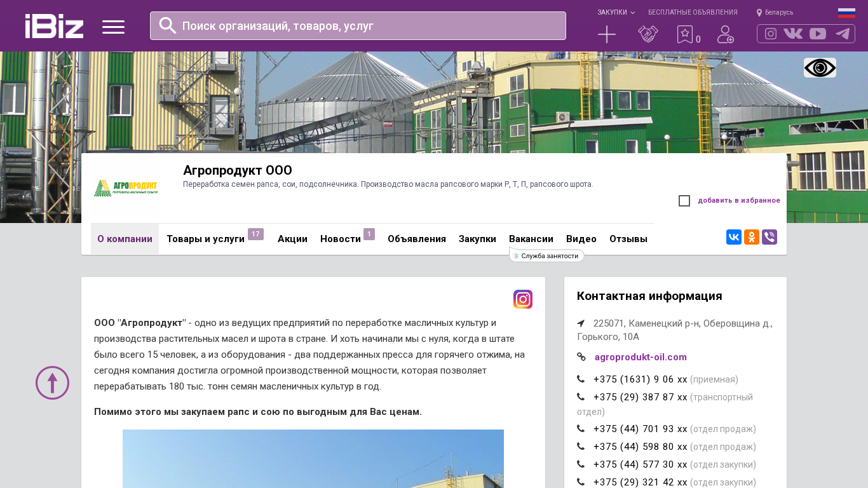
Task: Click the handshake icon in header
Action: 648,34
